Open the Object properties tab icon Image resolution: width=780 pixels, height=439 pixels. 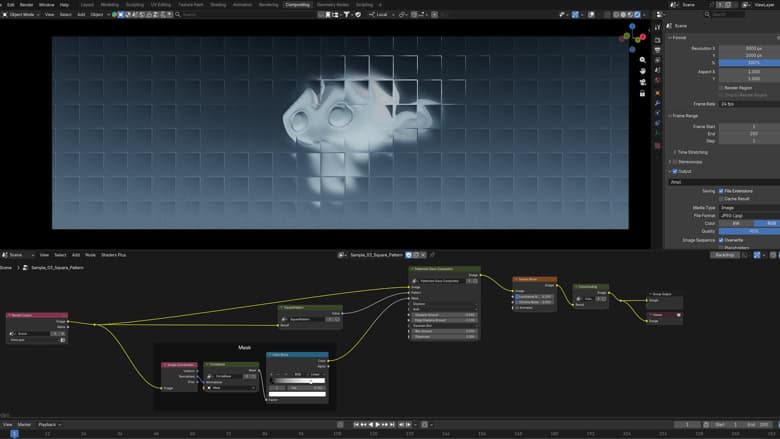click(658, 93)
